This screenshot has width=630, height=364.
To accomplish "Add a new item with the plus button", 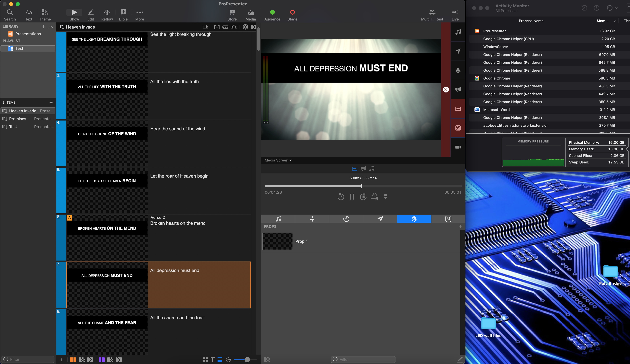I will click(x=51, y=102).
